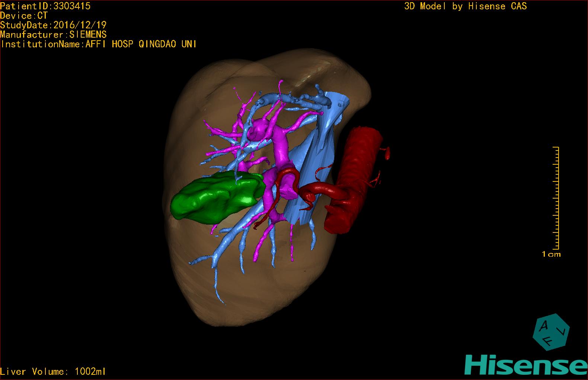Select the green gallbladder-shaped structure

tap(216, 197)
